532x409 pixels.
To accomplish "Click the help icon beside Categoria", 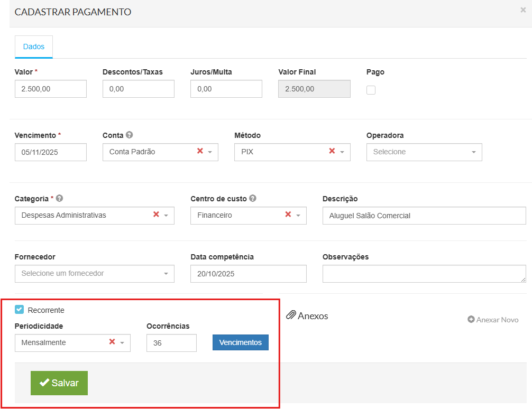I will (x=59, y=199).
